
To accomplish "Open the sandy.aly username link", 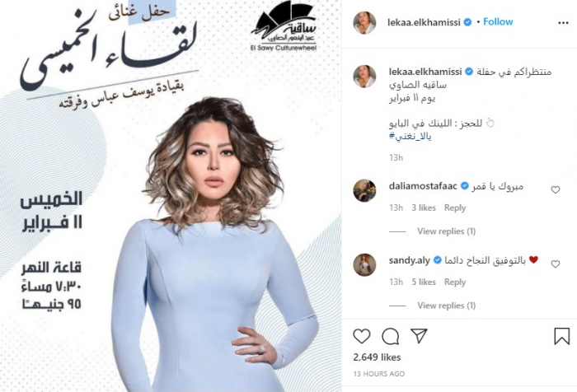I will pyautogui.click(x=409, y=261).
